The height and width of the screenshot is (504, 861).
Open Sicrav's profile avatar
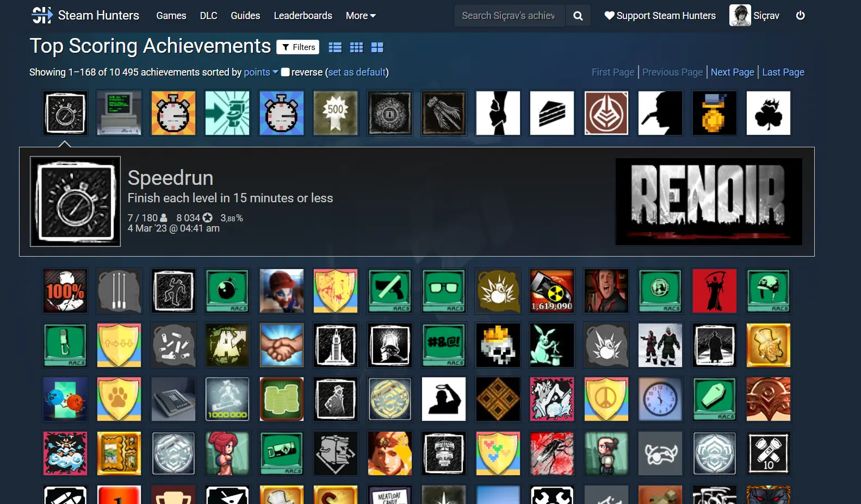click(x=740, y=15)
